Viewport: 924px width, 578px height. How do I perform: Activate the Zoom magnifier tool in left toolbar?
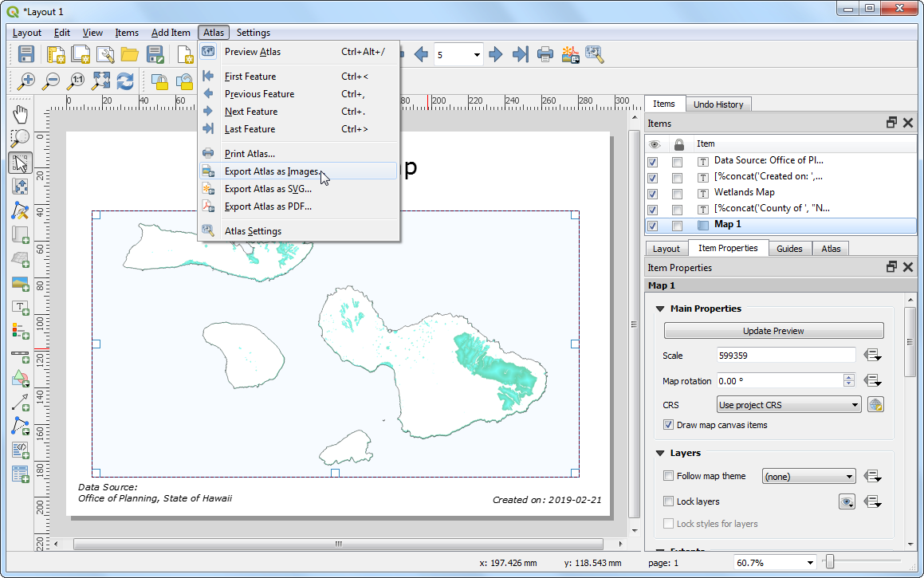coord(21,139)
